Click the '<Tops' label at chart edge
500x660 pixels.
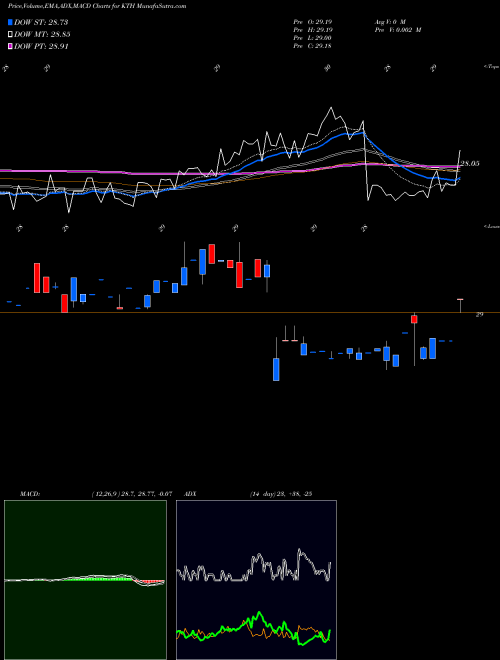click(x=491, y=67)
